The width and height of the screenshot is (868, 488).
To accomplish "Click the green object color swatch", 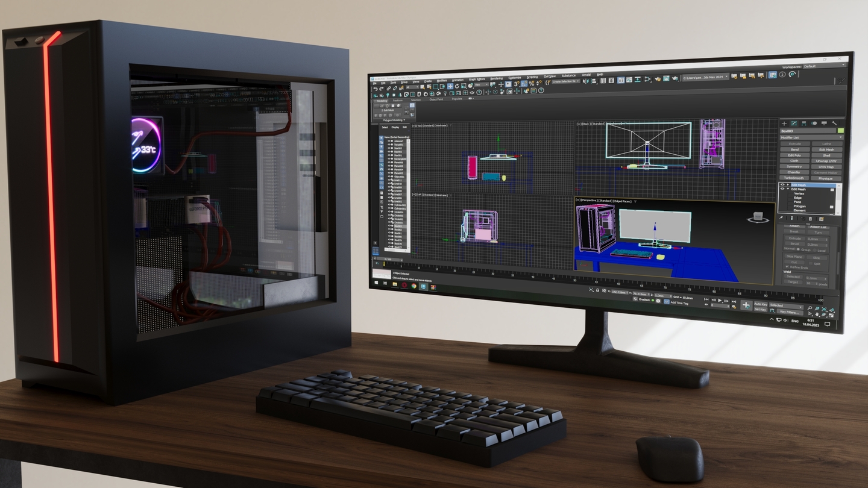I will [841, 130].
